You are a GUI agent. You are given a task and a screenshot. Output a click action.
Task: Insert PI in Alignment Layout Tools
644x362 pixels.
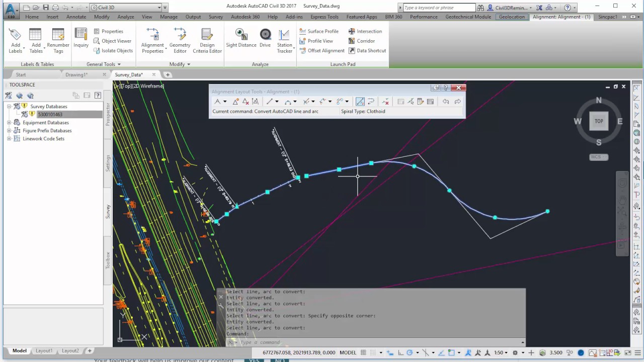(235, 102)
